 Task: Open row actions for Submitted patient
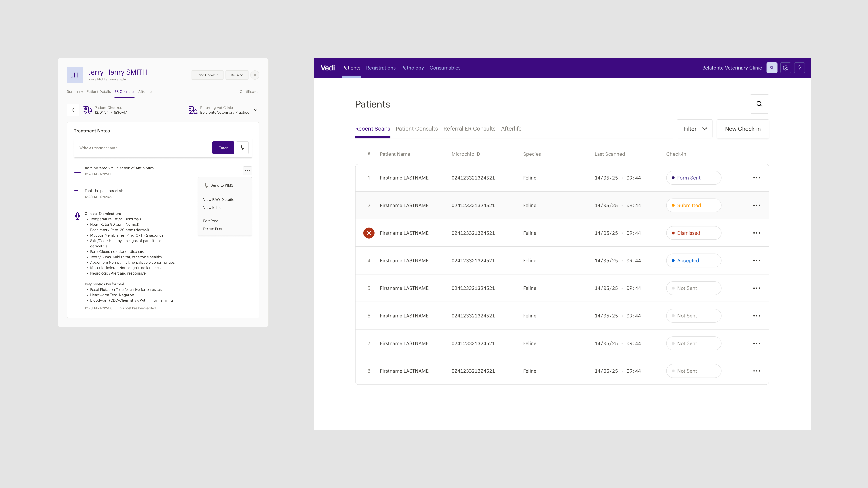[757, 205]
